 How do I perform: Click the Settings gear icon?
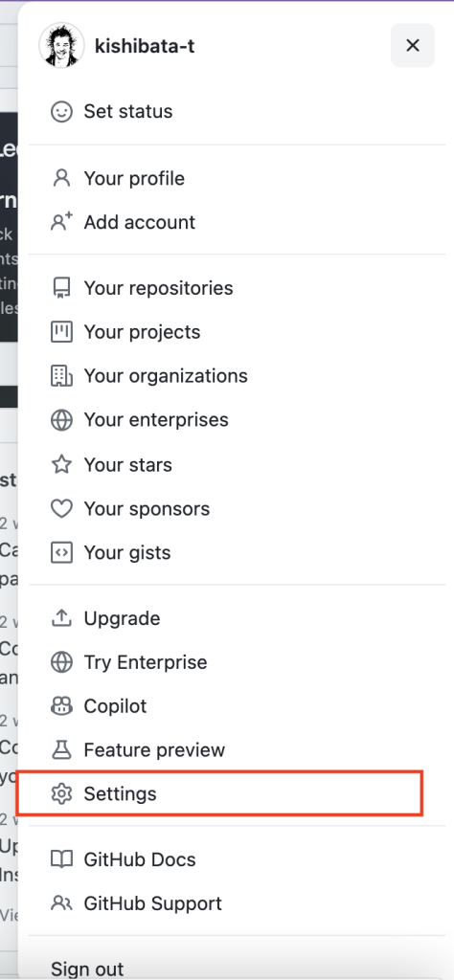pyautogui.click(x=61, y=793)
